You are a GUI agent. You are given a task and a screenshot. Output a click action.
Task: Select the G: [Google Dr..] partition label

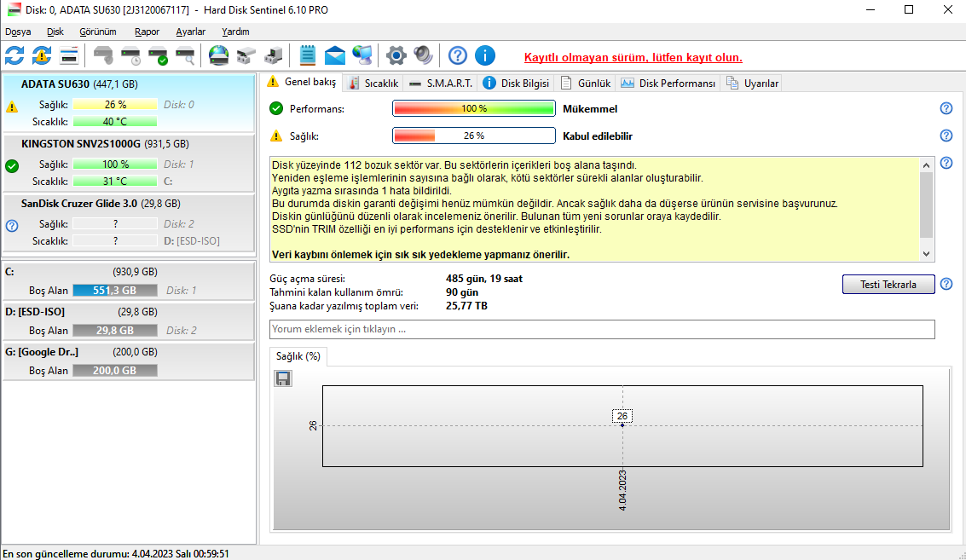click(x=42, y=352)
